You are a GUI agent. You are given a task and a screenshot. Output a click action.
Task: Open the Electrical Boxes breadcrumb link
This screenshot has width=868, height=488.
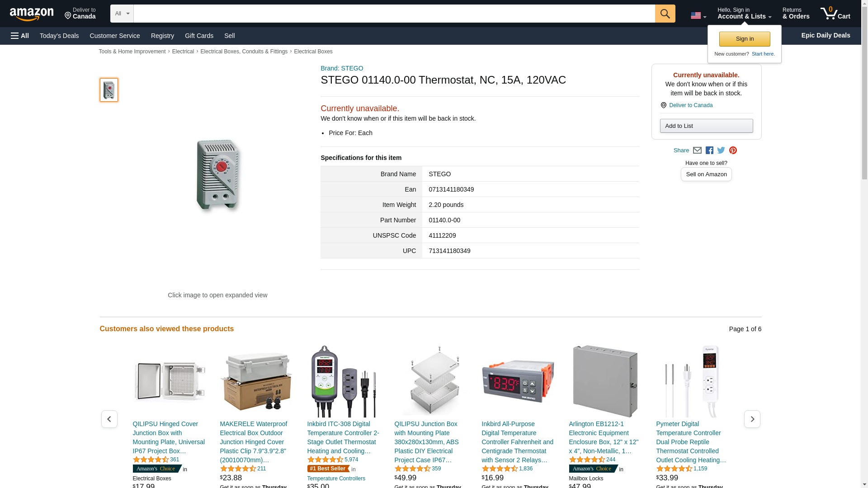(313, 52)
